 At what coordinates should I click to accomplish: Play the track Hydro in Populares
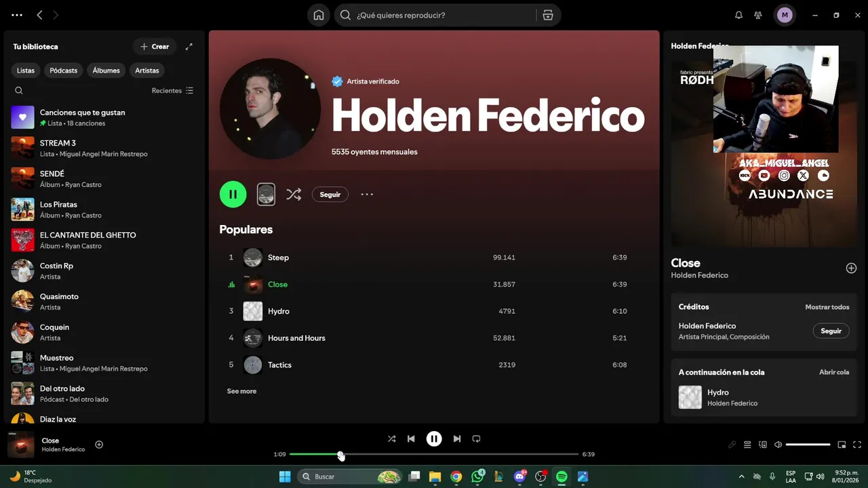(434, 311)
